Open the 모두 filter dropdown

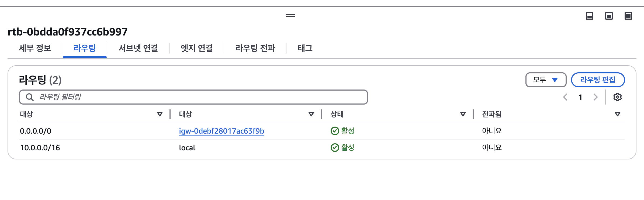[x=546, y=80]
